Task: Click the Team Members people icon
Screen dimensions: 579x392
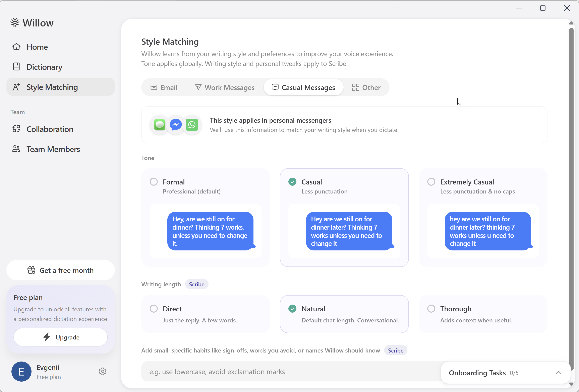Action: point(16,149)
